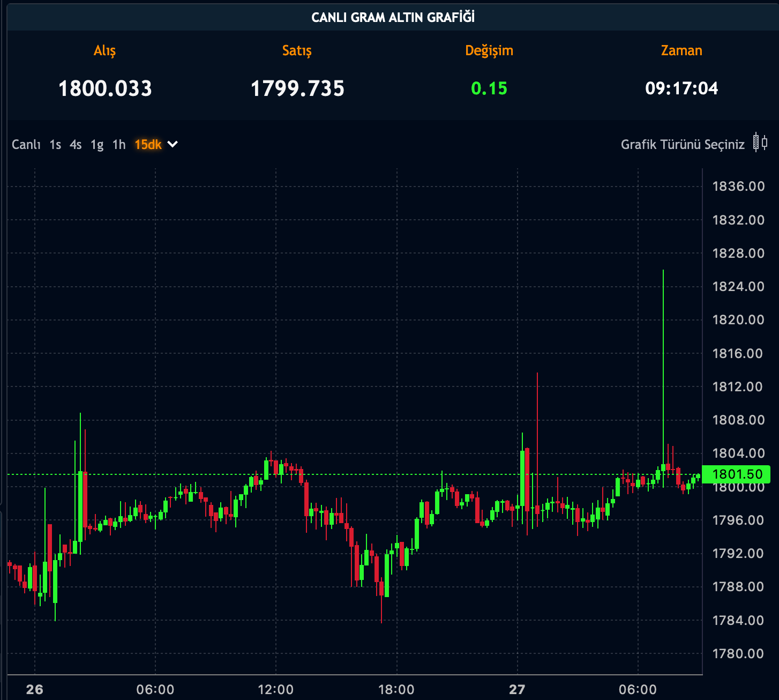Click the 1804.00 price axis label
Viewport: 779px width, 700px height.
[x=738, y=453]
